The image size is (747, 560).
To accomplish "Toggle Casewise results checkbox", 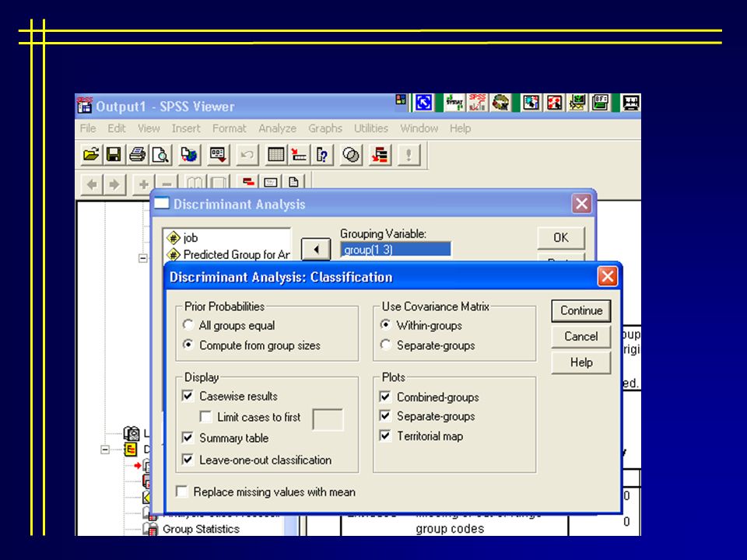I will 188,396.
